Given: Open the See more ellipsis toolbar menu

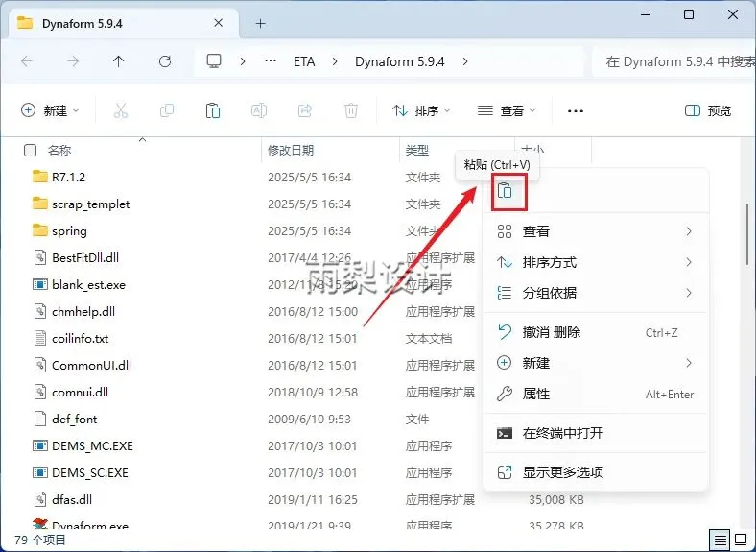Looking at the screenshot, I should click(x=576, y=111).
